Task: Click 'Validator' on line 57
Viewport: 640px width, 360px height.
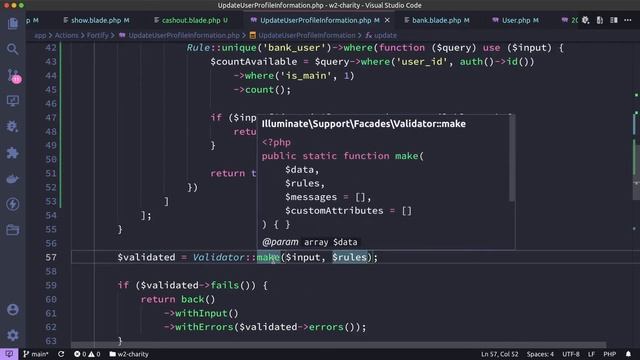Action: [x=218, y=257]
